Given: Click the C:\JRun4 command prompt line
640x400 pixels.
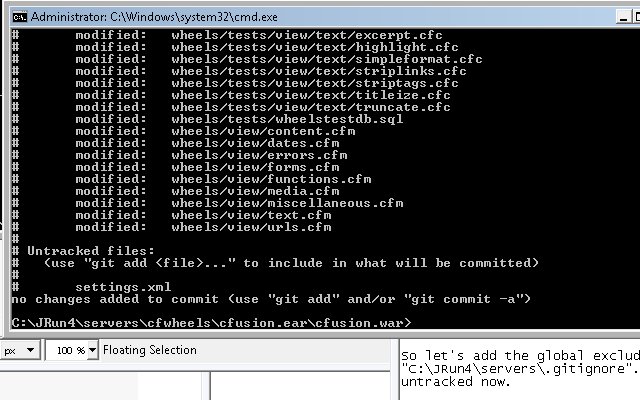Looking at the screenshot, I should pos(211,323).
